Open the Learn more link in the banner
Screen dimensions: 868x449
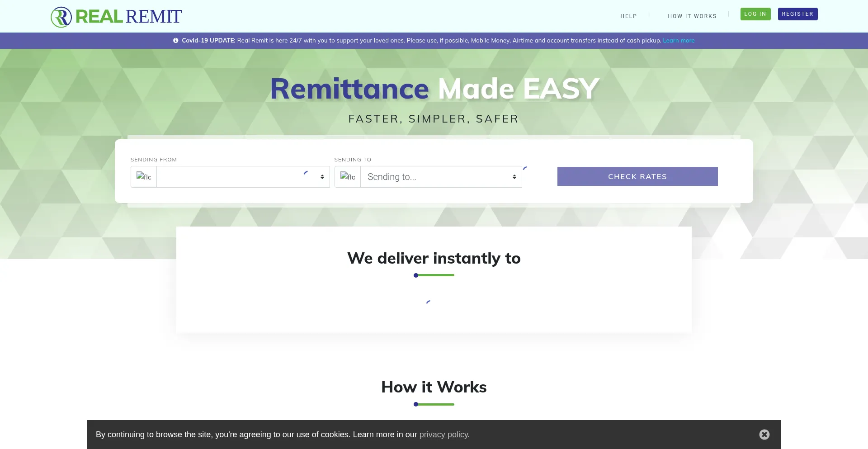679,40
